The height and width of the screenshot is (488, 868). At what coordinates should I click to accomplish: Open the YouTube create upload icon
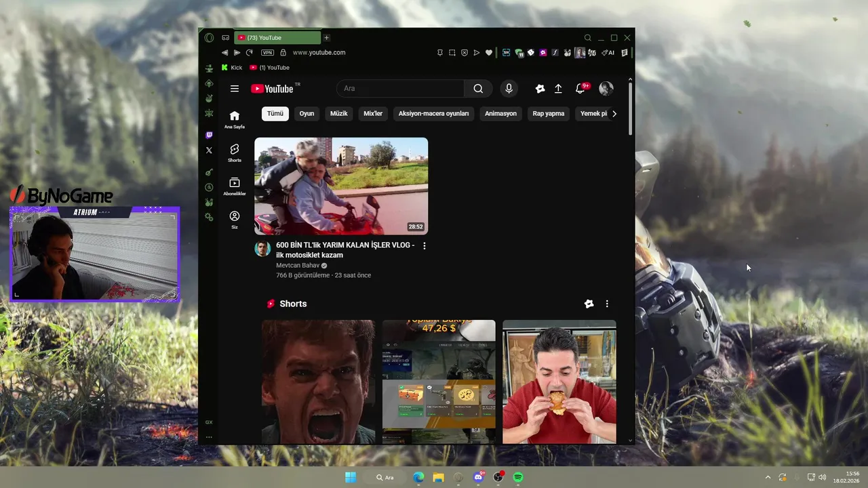click(x=558, y=89)
